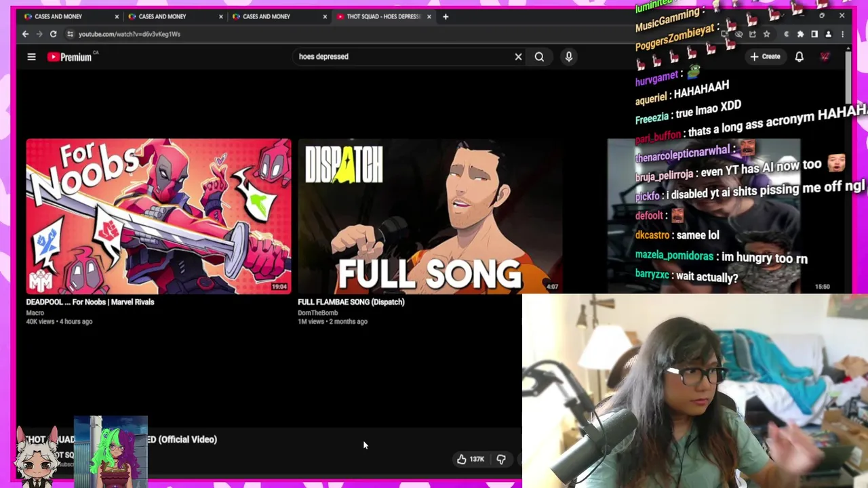Screen dimensions: 868x488
Task: Click chat username dkcastro
Action: [652, 235]
